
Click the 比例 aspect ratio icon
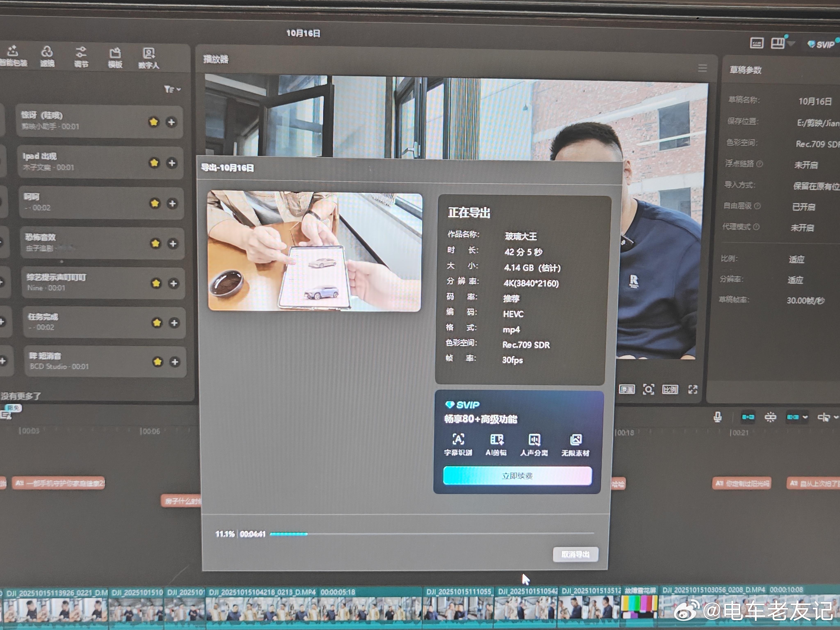670,389
